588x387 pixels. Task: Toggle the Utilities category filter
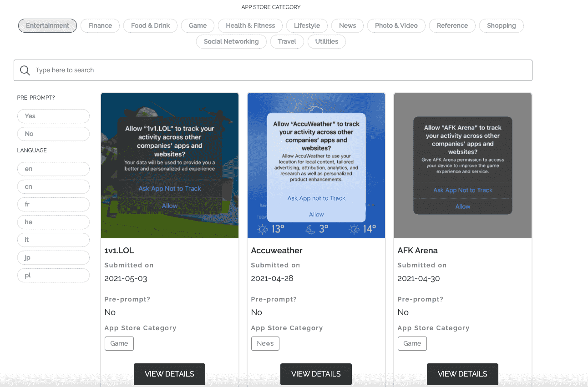coord(327,41)
